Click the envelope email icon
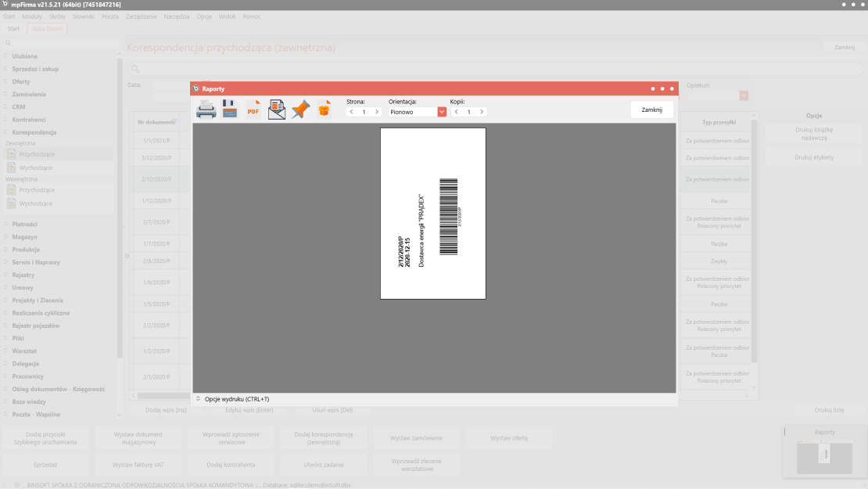 277,110
